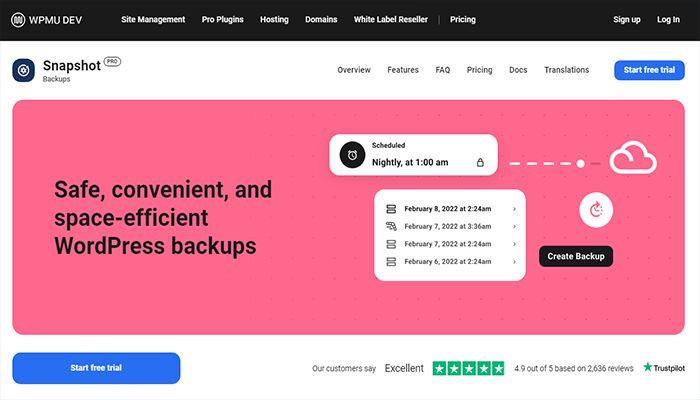
Task: Open the Pro Plugins menu
Action: pos(228,19)
